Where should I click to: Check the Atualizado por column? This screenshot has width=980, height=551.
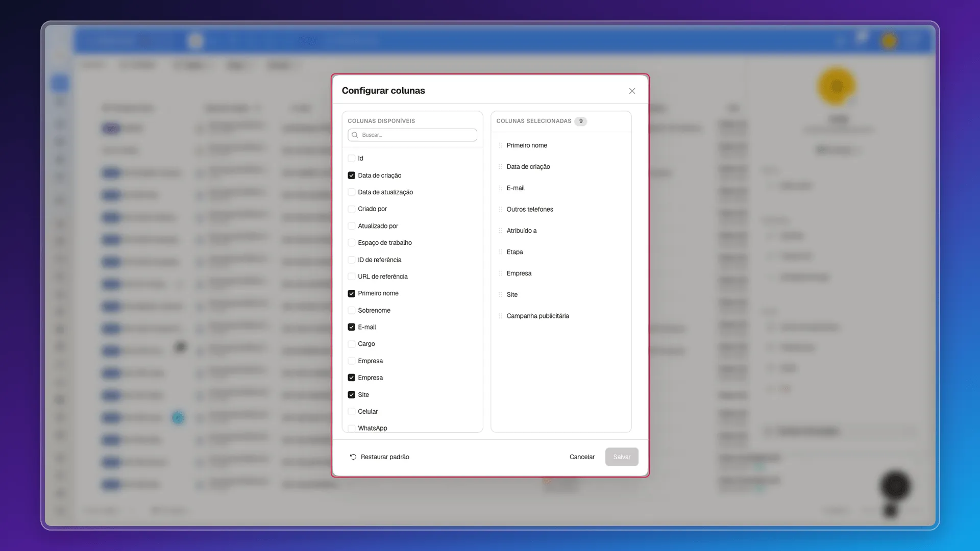351,226
